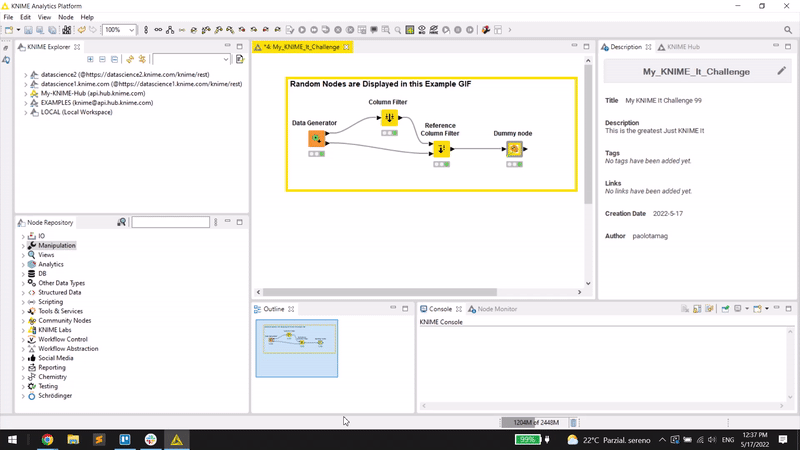
Task: Open the Windows Start button
Action: click(x=12, y=439)
